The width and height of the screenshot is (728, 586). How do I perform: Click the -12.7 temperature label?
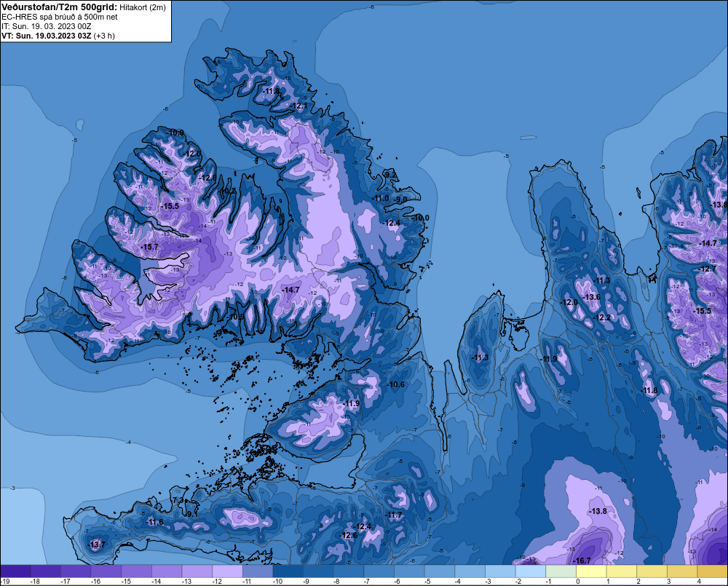708,269
